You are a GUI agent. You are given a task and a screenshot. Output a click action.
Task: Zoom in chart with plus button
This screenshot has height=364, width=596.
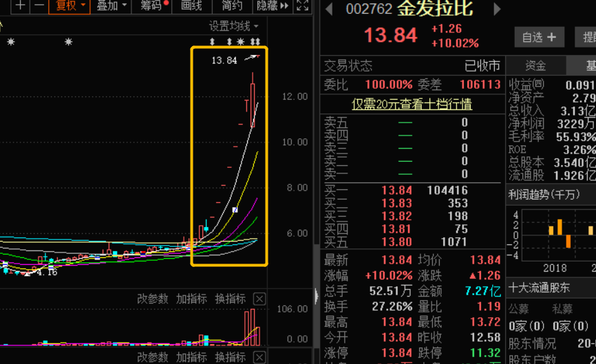click(20, 6)
